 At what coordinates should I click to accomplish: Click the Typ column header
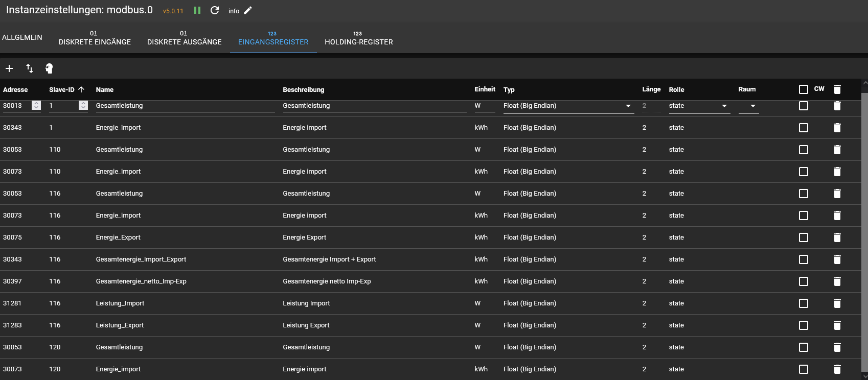coord(509,90)
